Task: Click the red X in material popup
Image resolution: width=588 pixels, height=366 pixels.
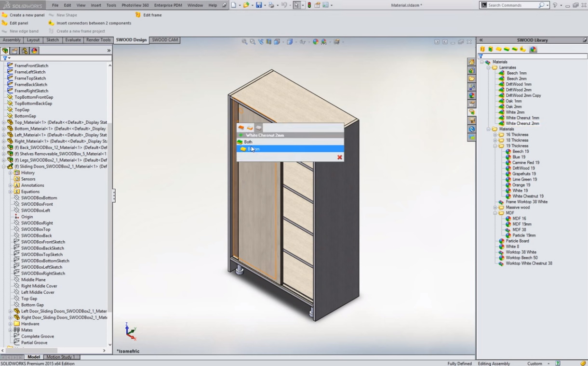Action: click(x=340, y=157)
